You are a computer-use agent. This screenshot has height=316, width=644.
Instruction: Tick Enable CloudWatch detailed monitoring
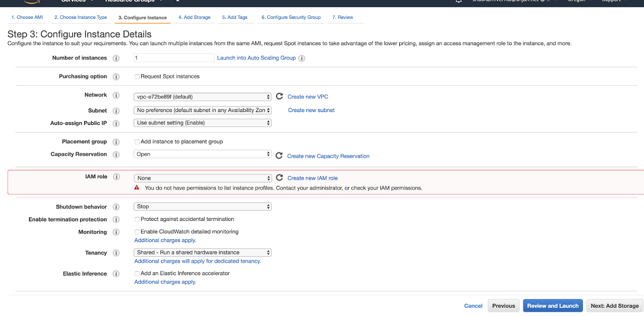tap(137, 232)
